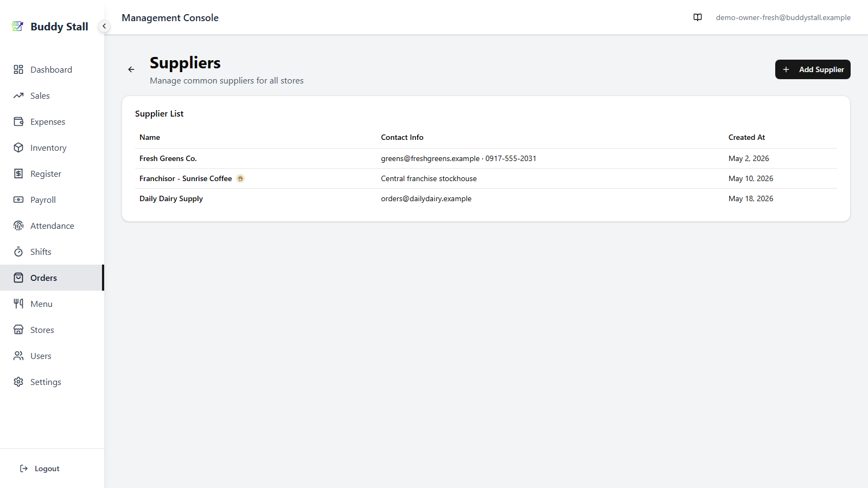
Task: Click the Settings gear icon
Action: coord(18,382)
